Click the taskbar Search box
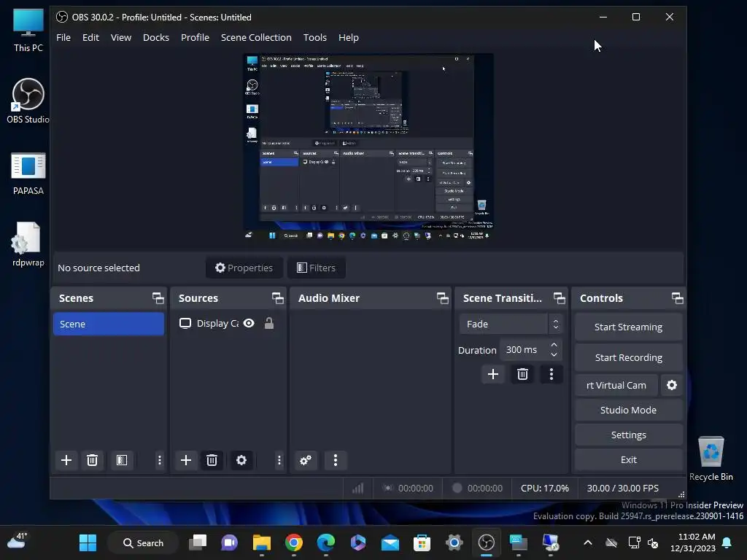 pyautogui.click(x=143, y=542)
